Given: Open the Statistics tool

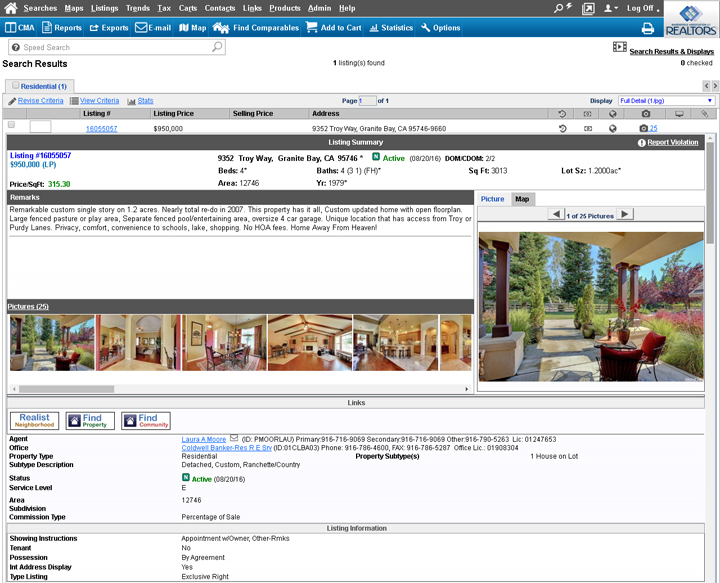Looking at the screenshot, I should [389, 28].
